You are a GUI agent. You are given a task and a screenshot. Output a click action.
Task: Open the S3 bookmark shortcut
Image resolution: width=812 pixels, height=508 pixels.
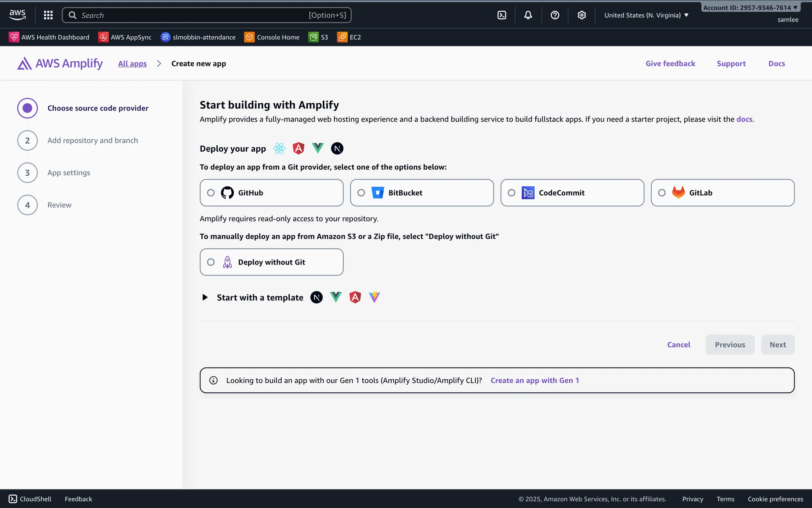(318, 37)
